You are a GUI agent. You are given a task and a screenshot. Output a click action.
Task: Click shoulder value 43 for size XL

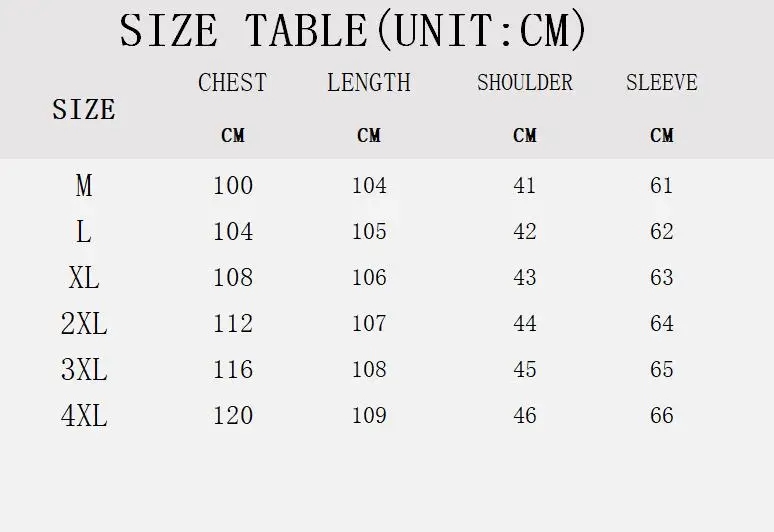525,277
